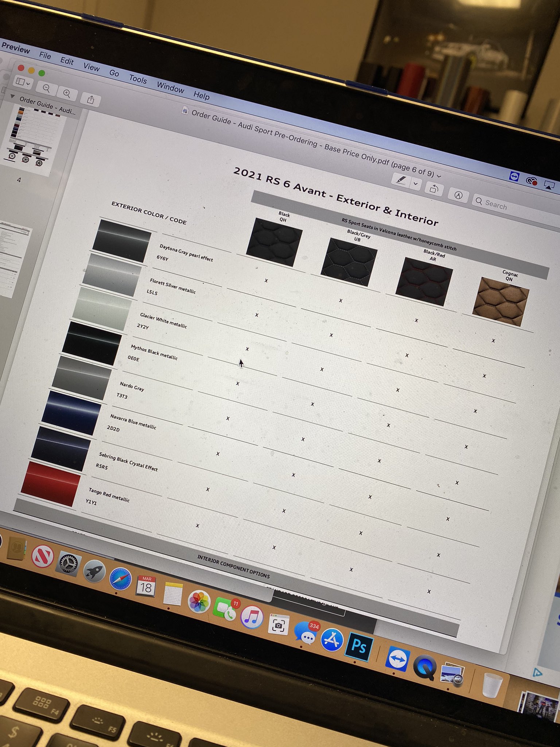Open App Store from the Dock
This screenshot has width=560, height=747.
pos(332,640)
